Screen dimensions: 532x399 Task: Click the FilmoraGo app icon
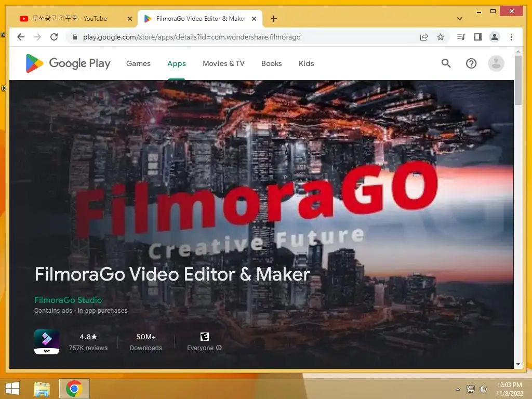point(47,342)
